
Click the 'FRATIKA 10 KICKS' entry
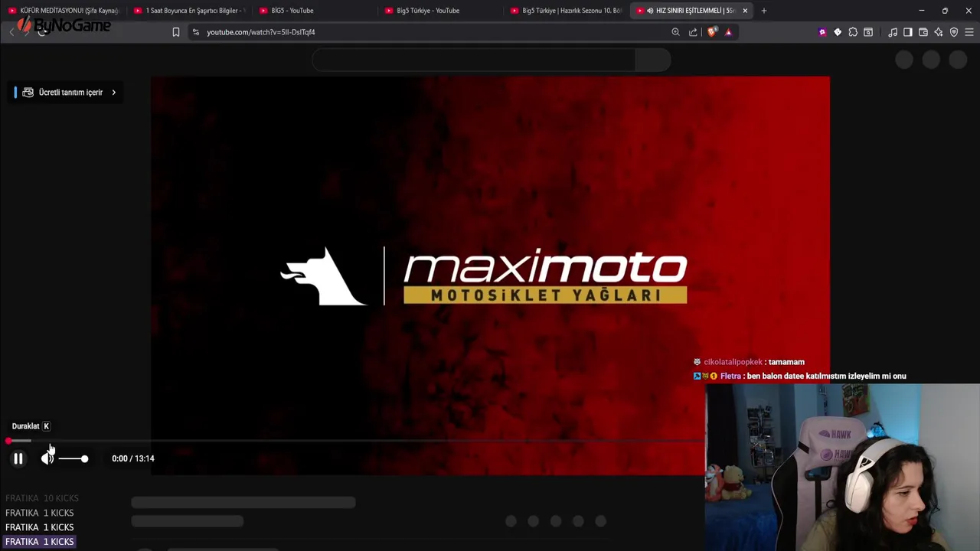tap(42, 498)
